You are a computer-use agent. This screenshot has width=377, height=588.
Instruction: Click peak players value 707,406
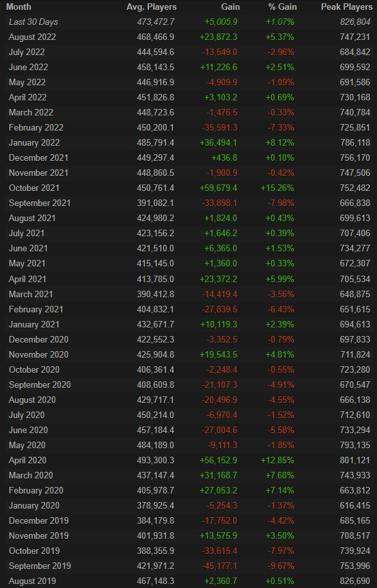pos(355,233)
